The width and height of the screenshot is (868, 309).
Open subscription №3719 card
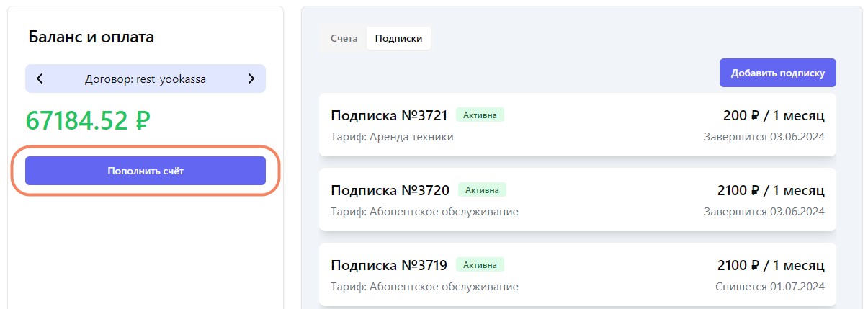577,274
